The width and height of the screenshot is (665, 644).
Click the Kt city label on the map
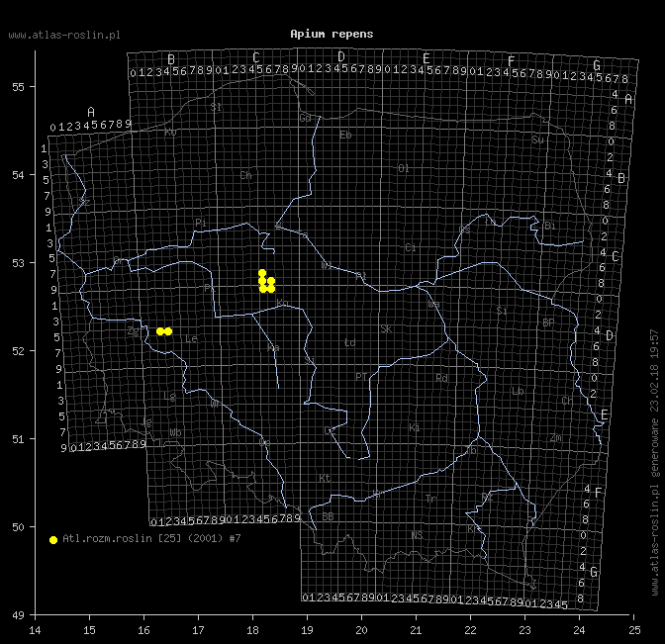[x=325, y=479]
